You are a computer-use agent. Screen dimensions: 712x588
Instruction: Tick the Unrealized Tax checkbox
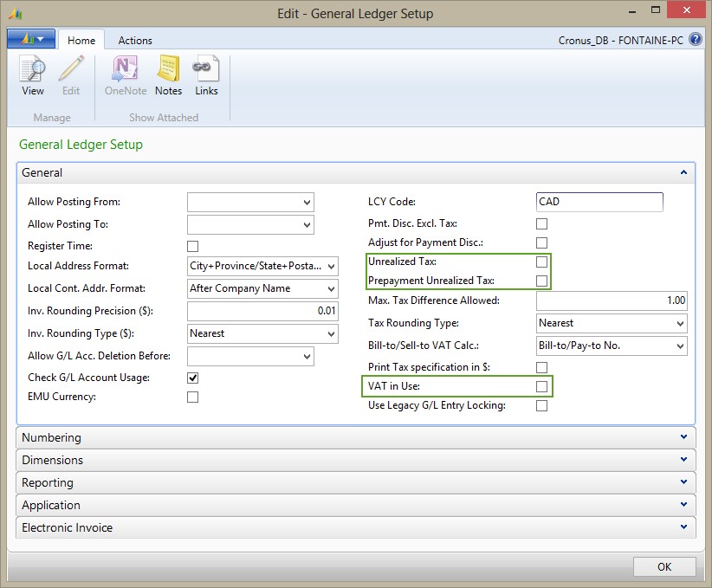541,262
